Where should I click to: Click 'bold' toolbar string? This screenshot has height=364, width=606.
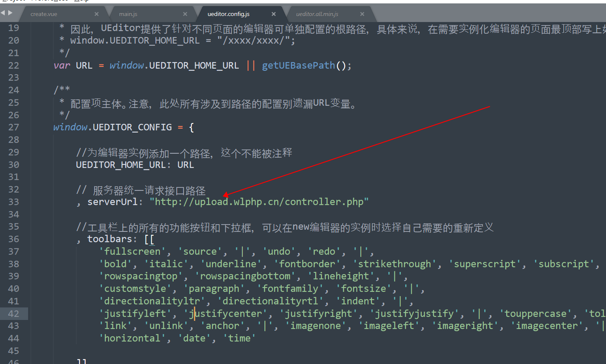pyautogui.click(x=115, y=264)
